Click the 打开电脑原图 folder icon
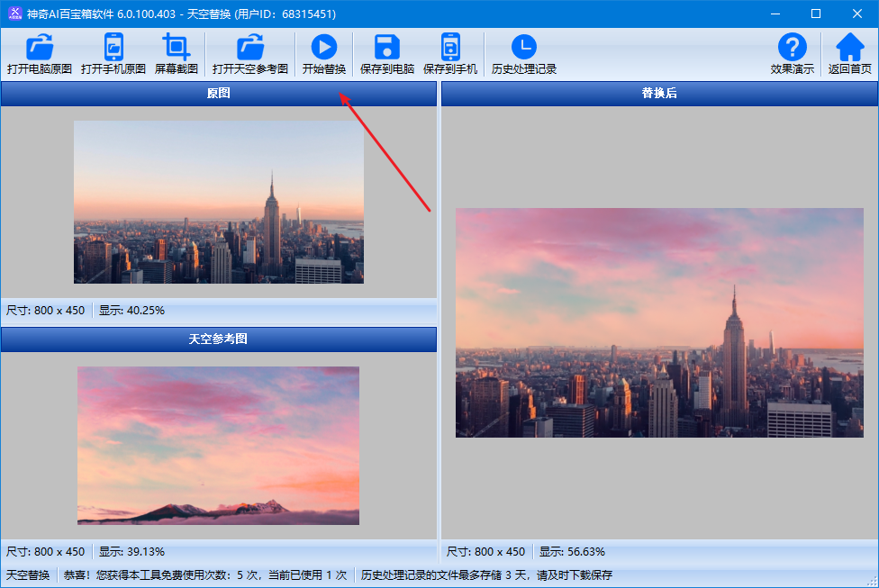The height and width of the screenshot is (588, 879). [x=40, y=48]
